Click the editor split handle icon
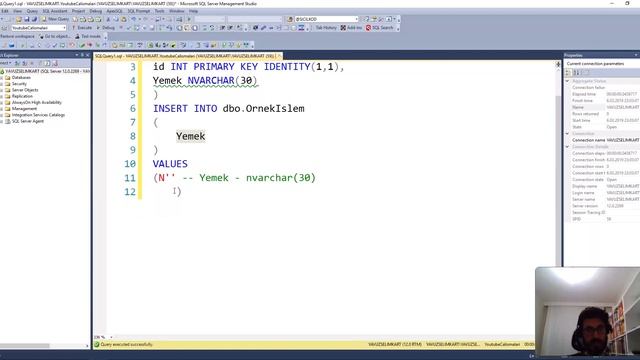640x360 pixels. click(558, 64)
